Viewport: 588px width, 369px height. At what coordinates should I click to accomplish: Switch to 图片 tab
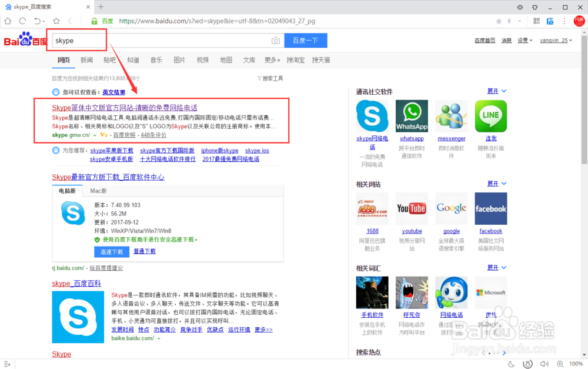pyautogui.click(x=179, y=60)
